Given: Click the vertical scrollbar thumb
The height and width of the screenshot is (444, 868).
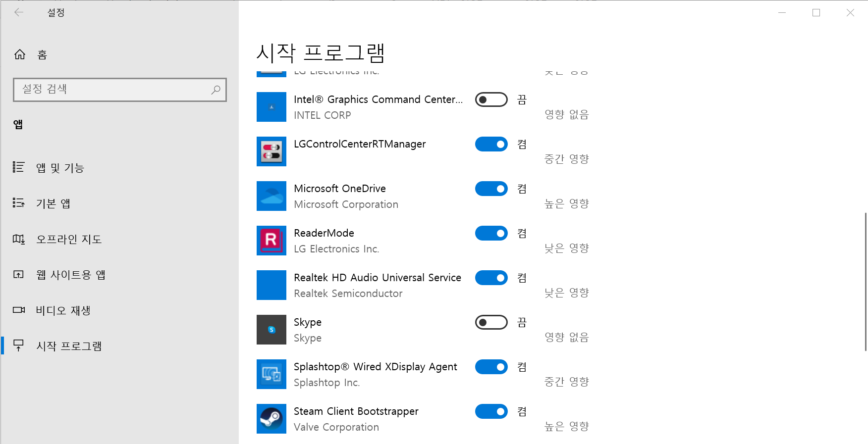Looking at the screenshot, I should click(x=866, y=282).
